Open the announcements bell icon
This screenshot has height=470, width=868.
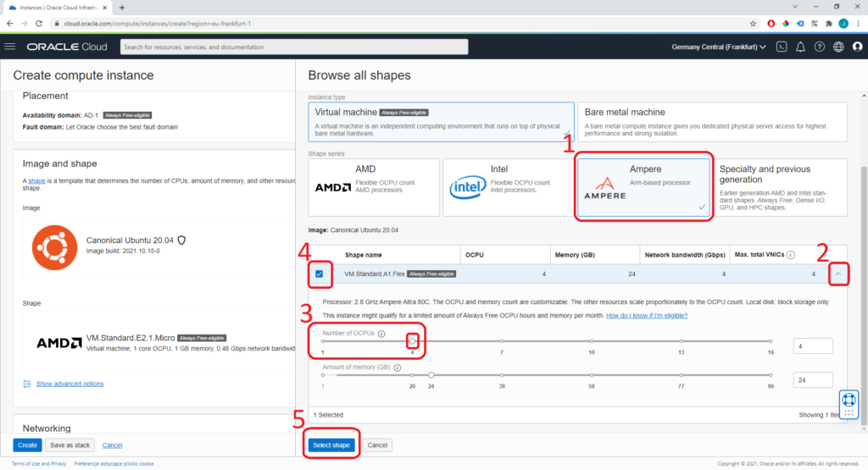[x=800, y=47]
